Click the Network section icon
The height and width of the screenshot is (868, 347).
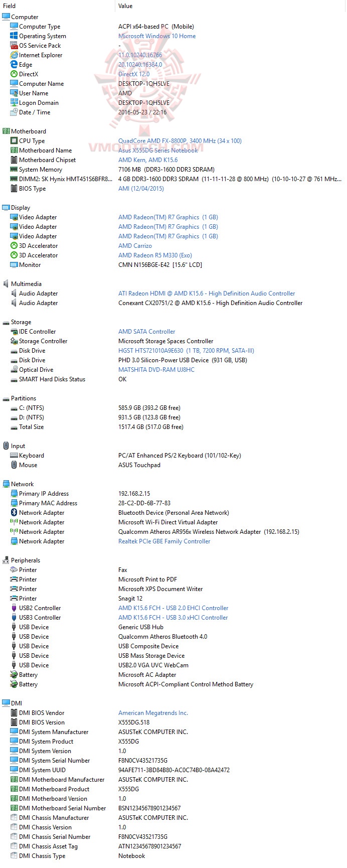(x=6, y=484)
